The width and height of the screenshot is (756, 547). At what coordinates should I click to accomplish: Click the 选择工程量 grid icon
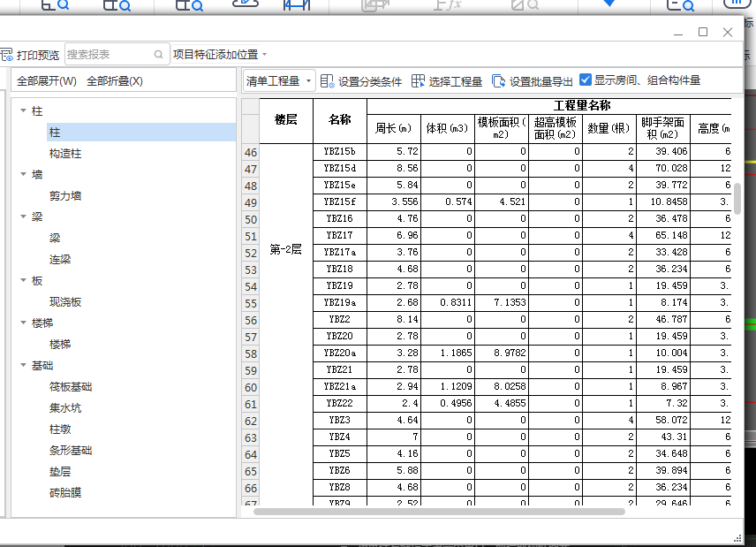click(x=419, y=81)
